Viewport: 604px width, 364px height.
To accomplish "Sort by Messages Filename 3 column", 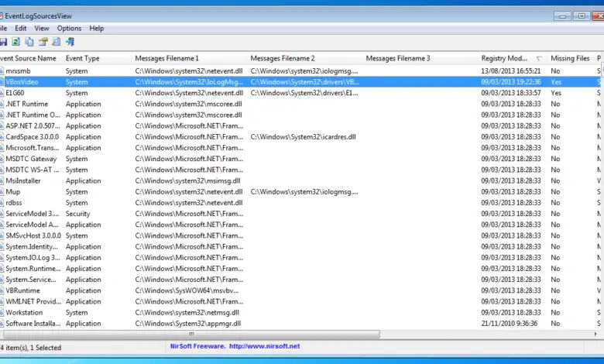I will pos(420,58).
